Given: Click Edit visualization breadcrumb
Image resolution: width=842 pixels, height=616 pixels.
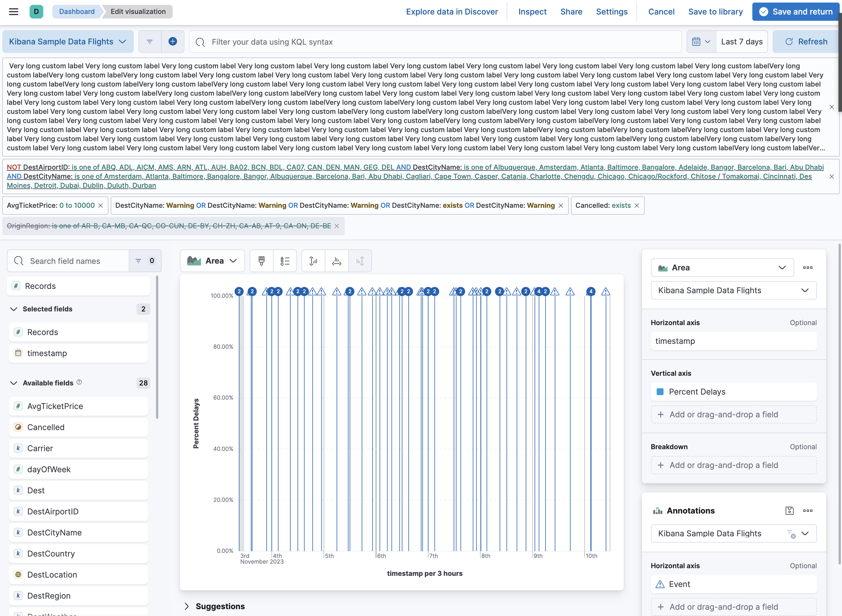Looking at the screenshot, I should point(138,12).
